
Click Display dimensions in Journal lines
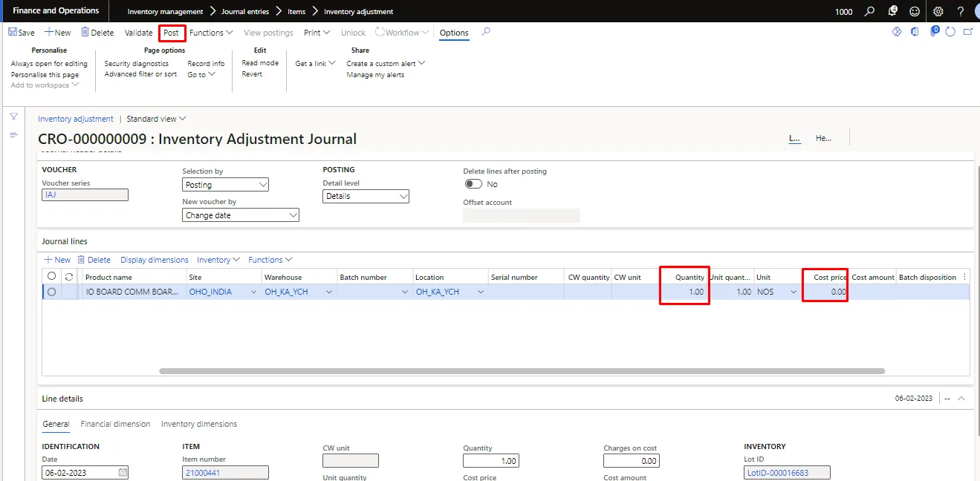point(155,260)
